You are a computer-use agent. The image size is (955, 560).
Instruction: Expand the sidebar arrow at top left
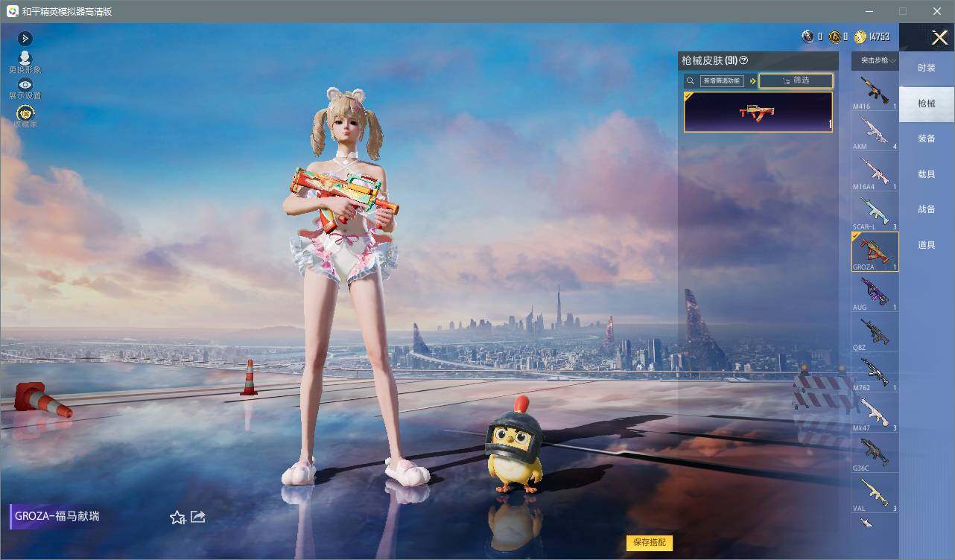coord(25,38)
